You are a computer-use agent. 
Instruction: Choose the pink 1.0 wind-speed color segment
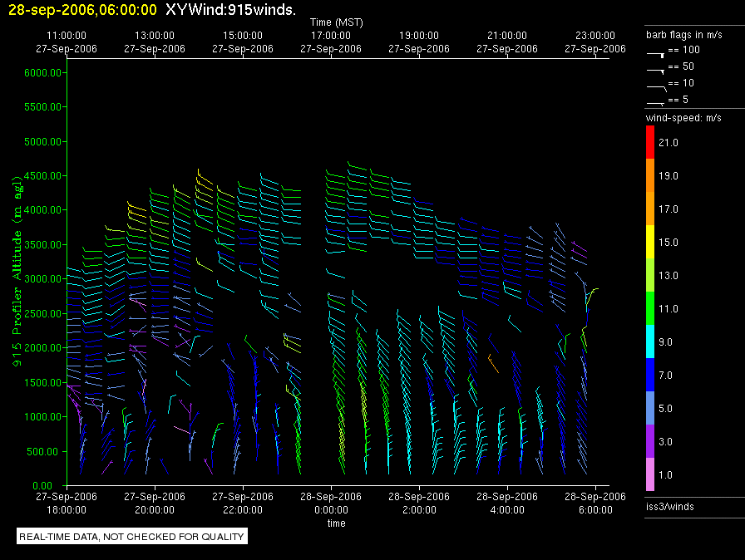[x=651, y=474]
